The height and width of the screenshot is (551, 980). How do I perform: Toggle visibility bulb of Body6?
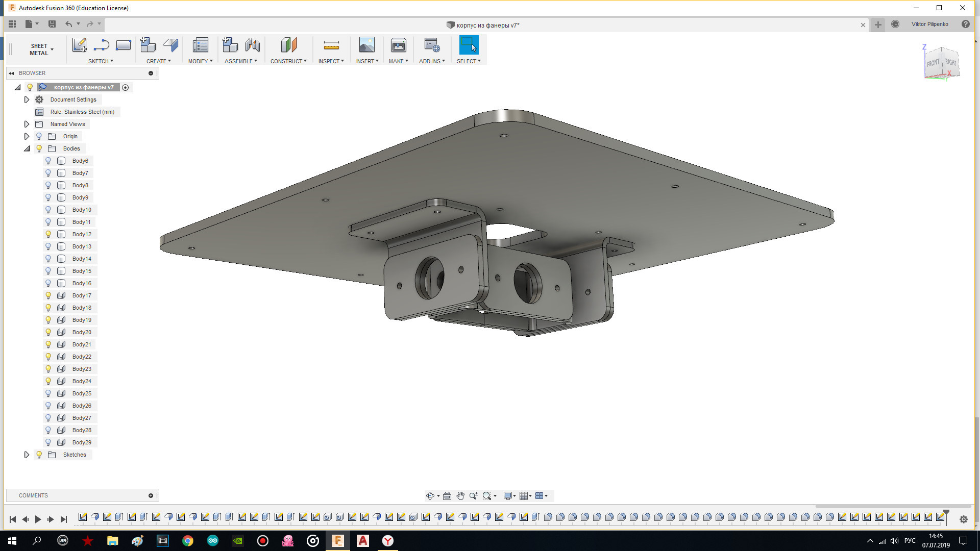point(48,161)
